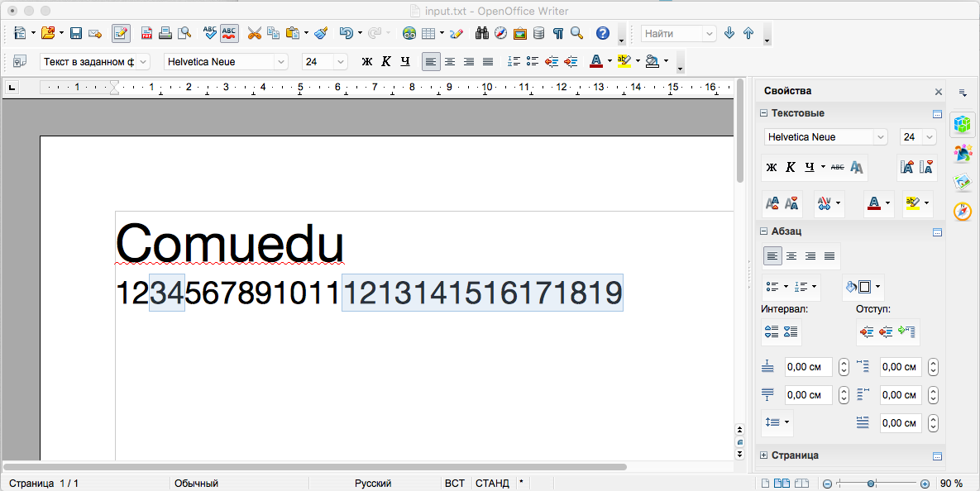This screenshot has width=980, height=491.
Task: Create a new document via toolbar icon
Action: [21, 33]
